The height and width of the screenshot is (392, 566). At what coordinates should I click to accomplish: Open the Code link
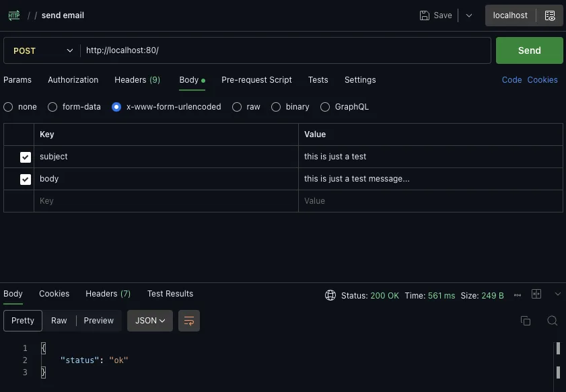coord(511,80)
